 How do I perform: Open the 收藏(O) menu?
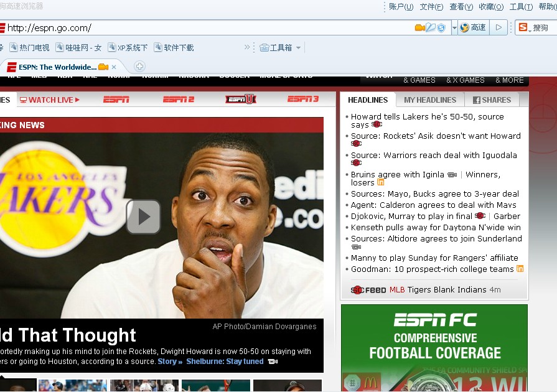point(491,7)
